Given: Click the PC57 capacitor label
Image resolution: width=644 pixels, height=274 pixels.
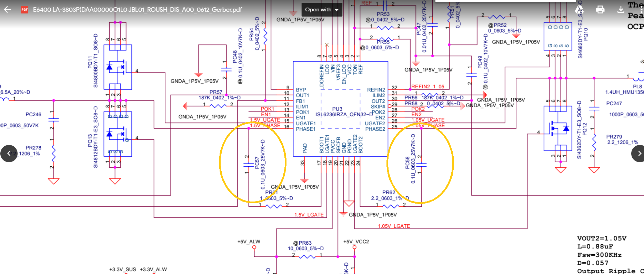Looking at the screenshot, I should 257,163.
